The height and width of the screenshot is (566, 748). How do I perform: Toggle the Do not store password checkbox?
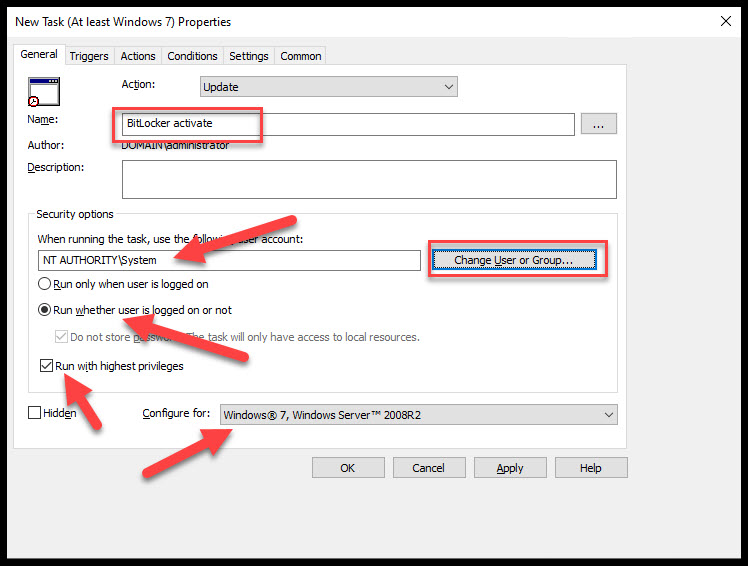[x=61, y=337]
